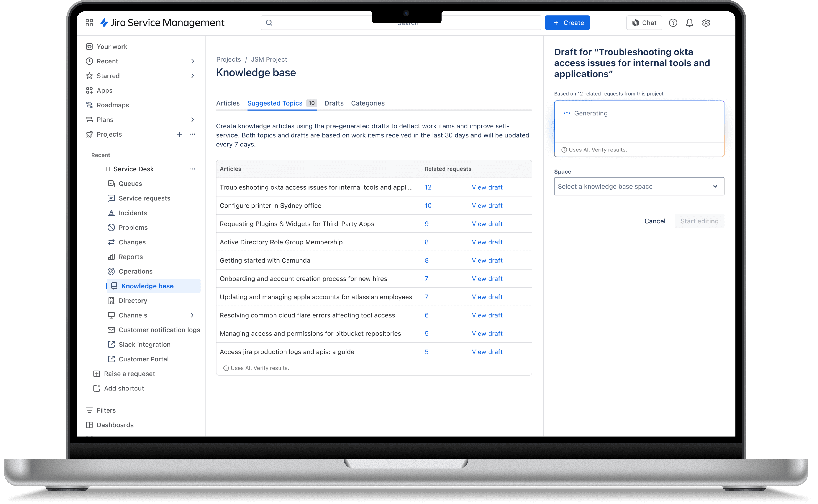View draft for Configure printer in Sydney office
The width and height of the screenshot is (818, 504).
pyautogui.click(x=487, y=206)
